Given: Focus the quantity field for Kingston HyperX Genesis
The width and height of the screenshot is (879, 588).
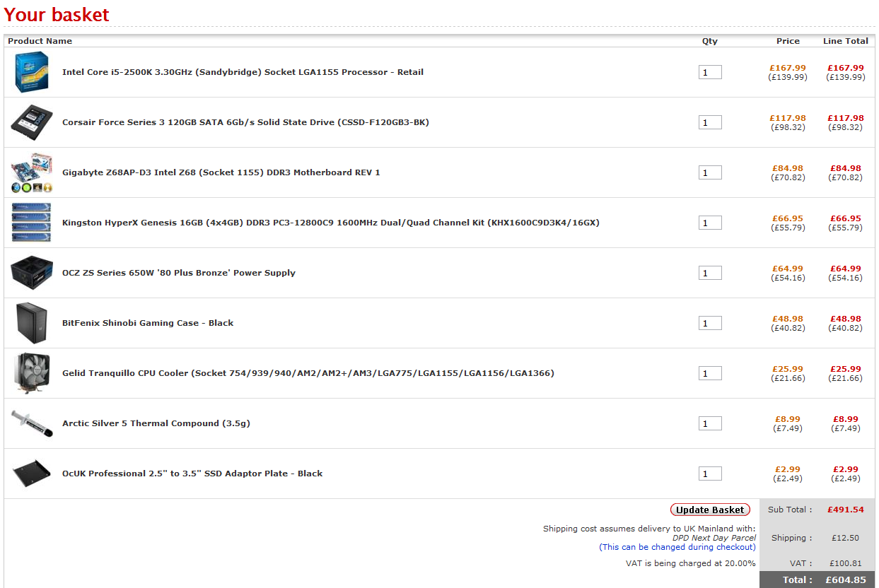Looking at the screenshot, I should click(710, 223).
